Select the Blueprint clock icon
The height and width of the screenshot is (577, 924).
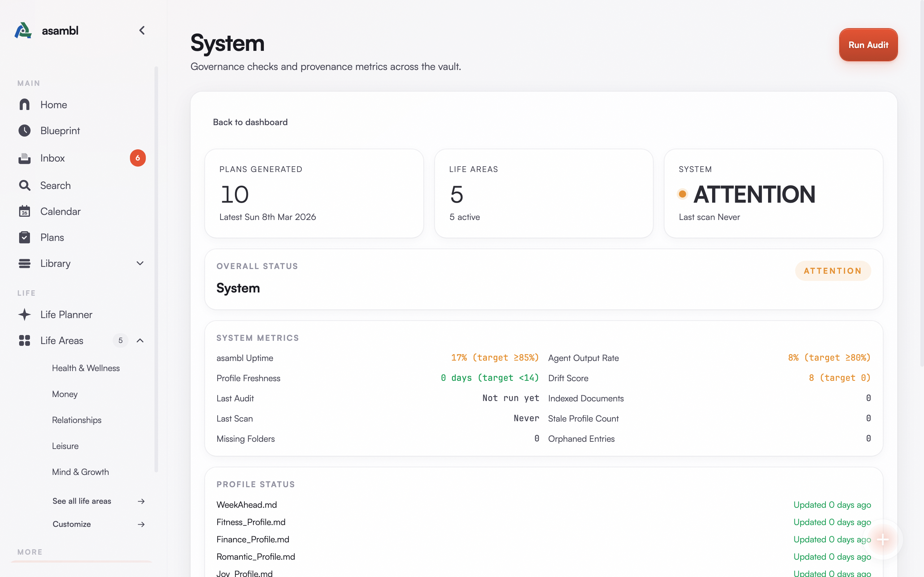[25, 131]
